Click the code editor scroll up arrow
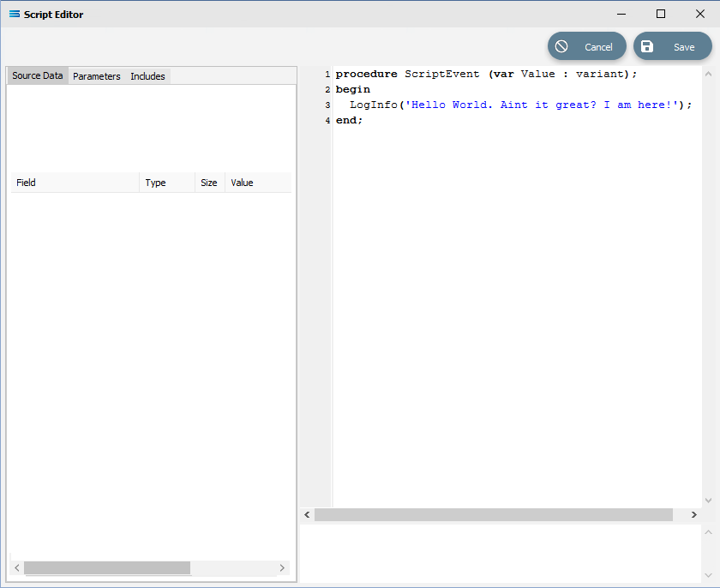720x588 pixels. coord(708,74)
